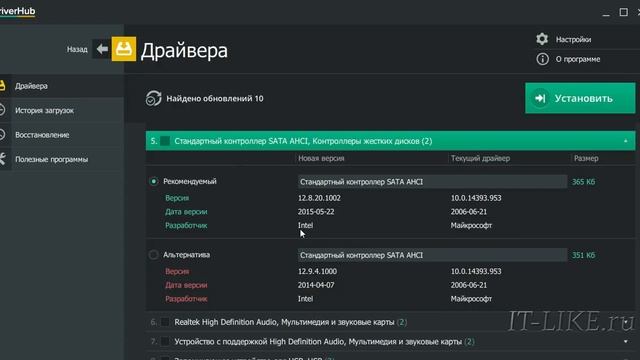Click Найдено обновлений 10 text

coord(215,99)
